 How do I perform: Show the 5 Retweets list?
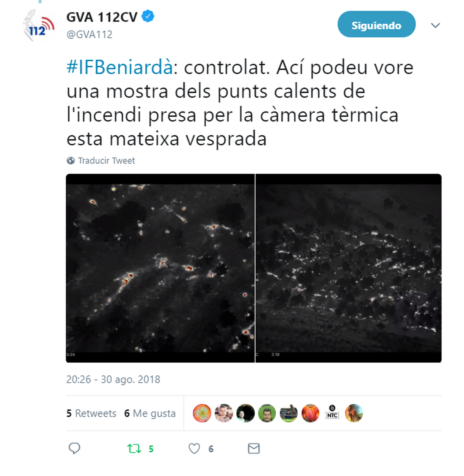tap(91, 413)
